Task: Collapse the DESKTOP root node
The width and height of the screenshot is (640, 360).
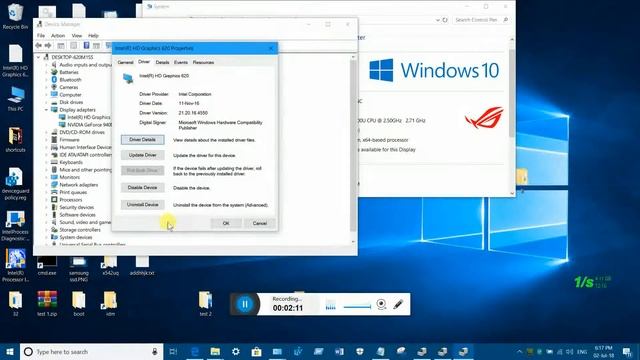Action: click(39, 57)
